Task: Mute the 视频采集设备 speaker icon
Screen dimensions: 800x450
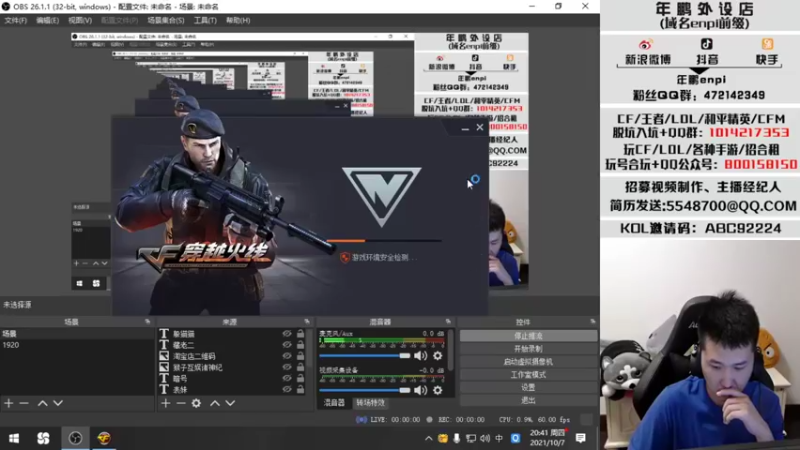Action: tap(420, 390)
